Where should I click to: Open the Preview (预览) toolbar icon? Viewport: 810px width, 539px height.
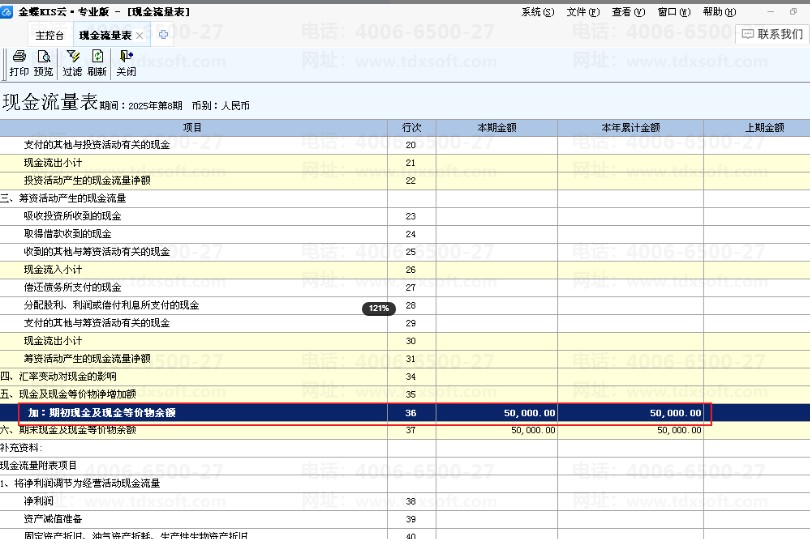pos(44,56)
